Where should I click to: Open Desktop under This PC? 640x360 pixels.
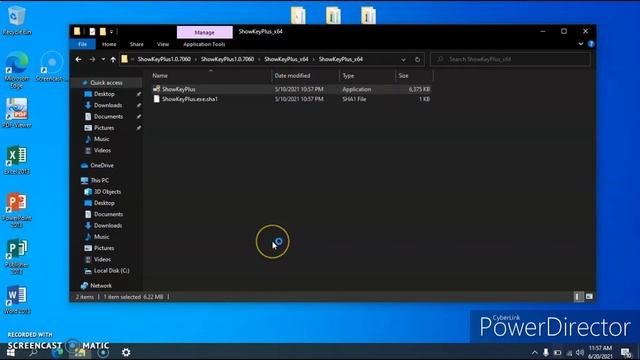pyautogui.click(x=104, y=203)
